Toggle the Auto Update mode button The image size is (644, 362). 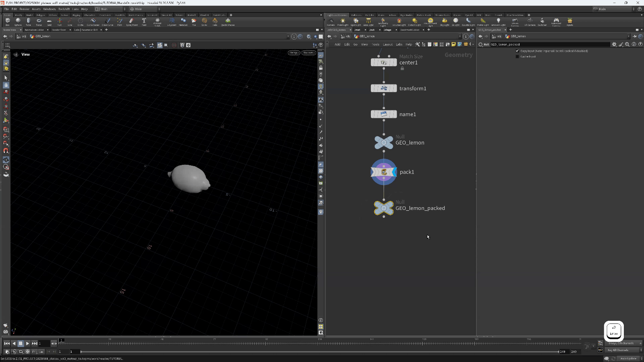(x=628, y=358)
